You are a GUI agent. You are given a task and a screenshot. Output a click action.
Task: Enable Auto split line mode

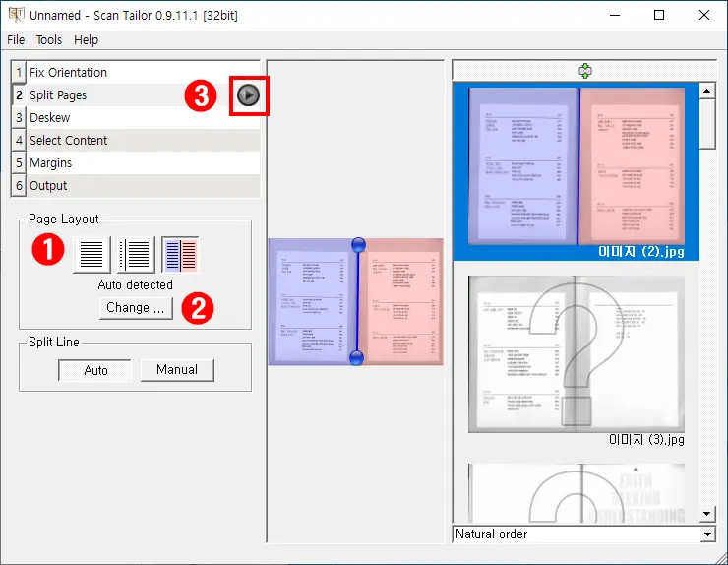[x=95, y=370]
